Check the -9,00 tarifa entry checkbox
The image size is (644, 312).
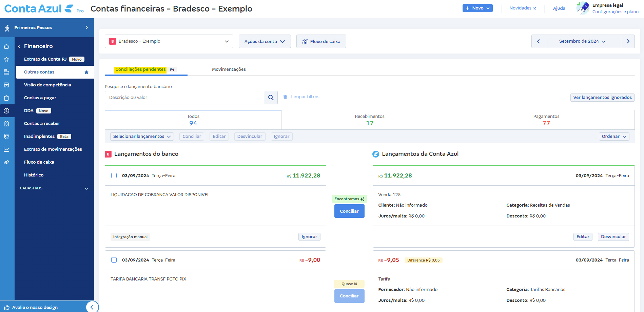click(x=114, y=260)
